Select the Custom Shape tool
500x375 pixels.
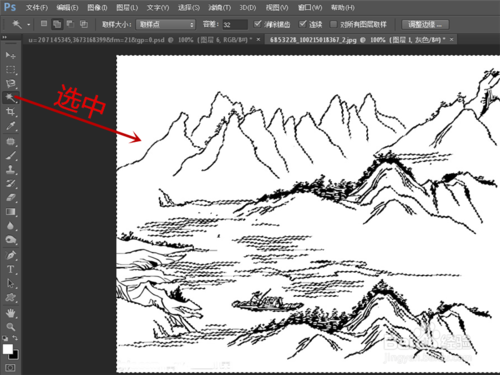tap(10, 297)
